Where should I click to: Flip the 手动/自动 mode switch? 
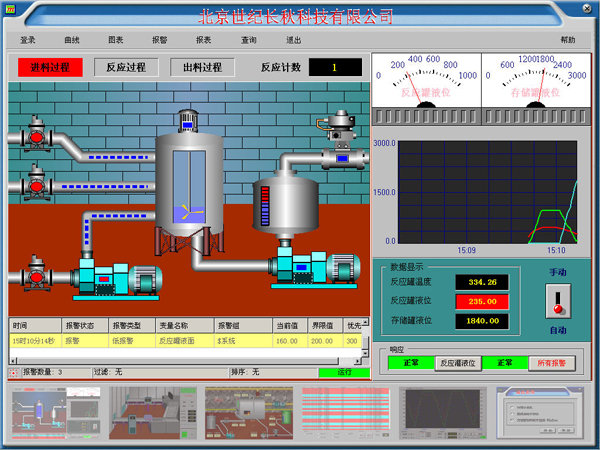click(x=557, y=301)
